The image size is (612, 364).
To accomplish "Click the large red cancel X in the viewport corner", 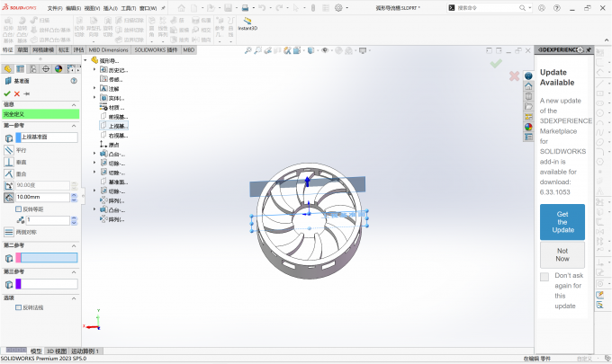I will click(x=514, y=76).
